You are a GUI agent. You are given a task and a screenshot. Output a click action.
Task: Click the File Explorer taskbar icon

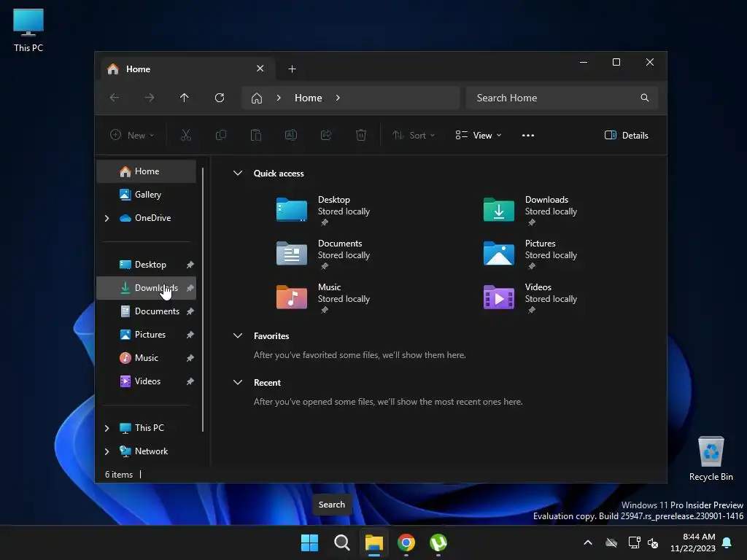point(374,542)
